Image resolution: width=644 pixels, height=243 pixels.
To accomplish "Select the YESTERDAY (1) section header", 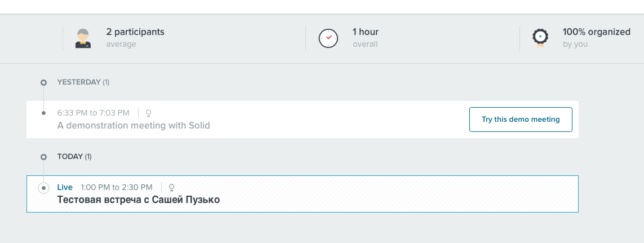I will coord(83,82).
